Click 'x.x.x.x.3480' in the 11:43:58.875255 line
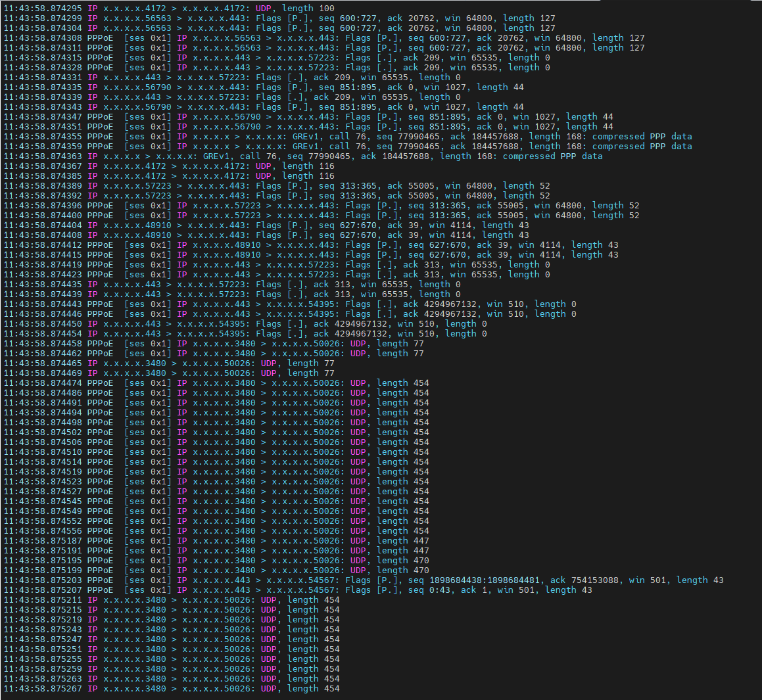This screenshot has width=762, height=700. click(x=135, y=659)
